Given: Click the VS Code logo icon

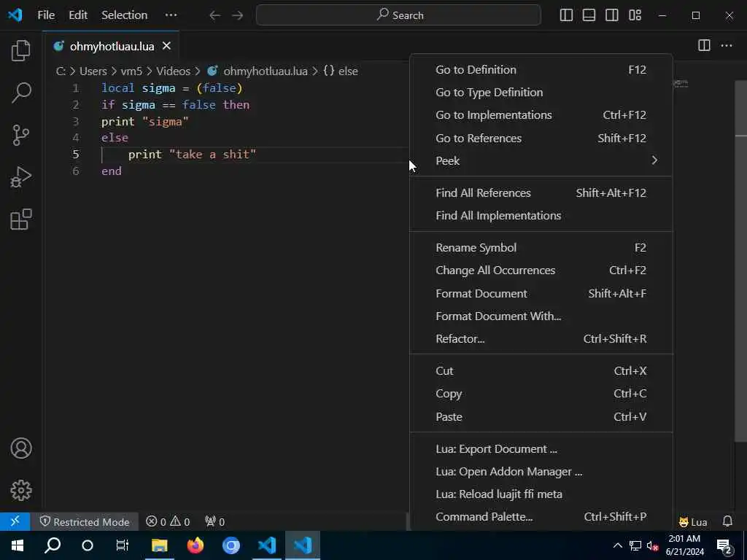Looking at the screenshot, I should pyautogui.click(x=15, y=15).
